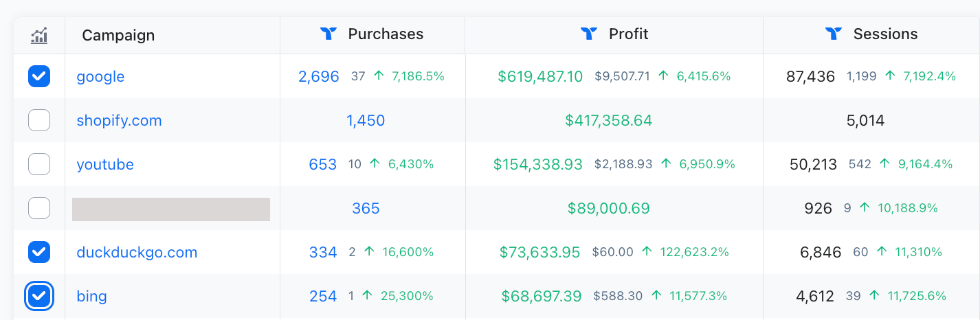Sort by the Purchases column header
This screenshot has height=320, width=980.
(x=386, y=34)
